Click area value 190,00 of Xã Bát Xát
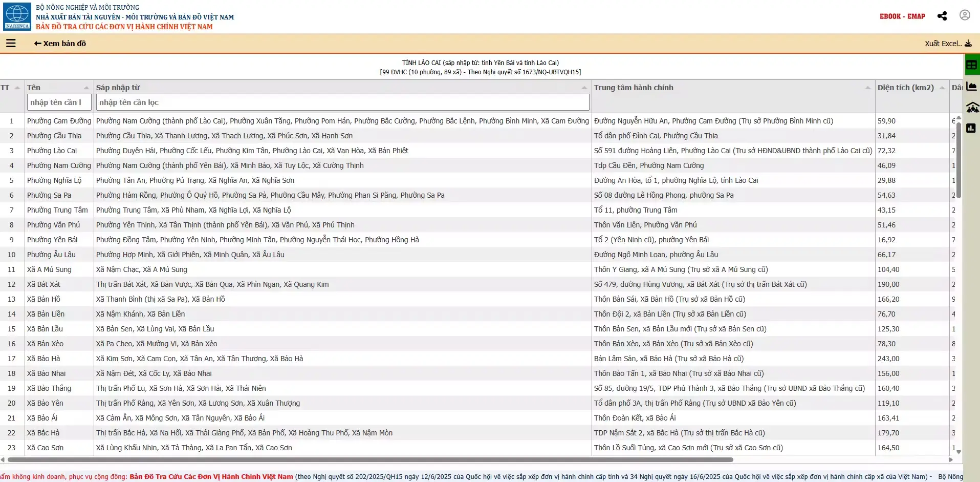 tap(888, 284)
